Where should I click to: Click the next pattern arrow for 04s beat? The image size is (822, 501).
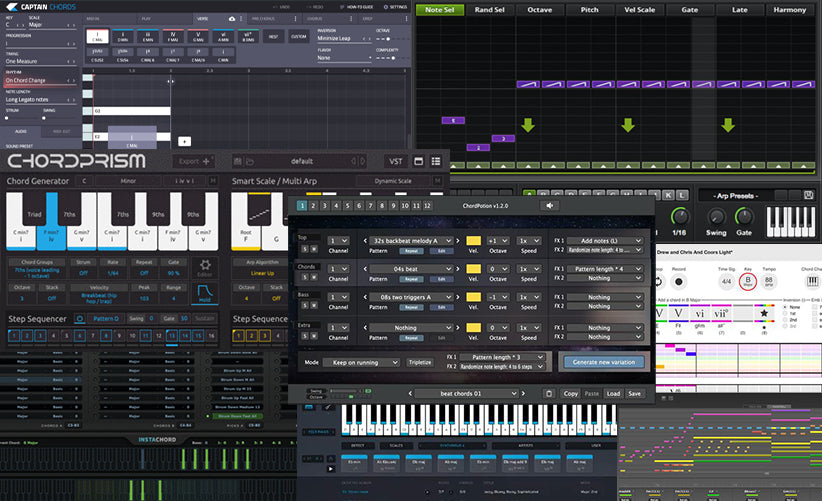tap(457, 269)
